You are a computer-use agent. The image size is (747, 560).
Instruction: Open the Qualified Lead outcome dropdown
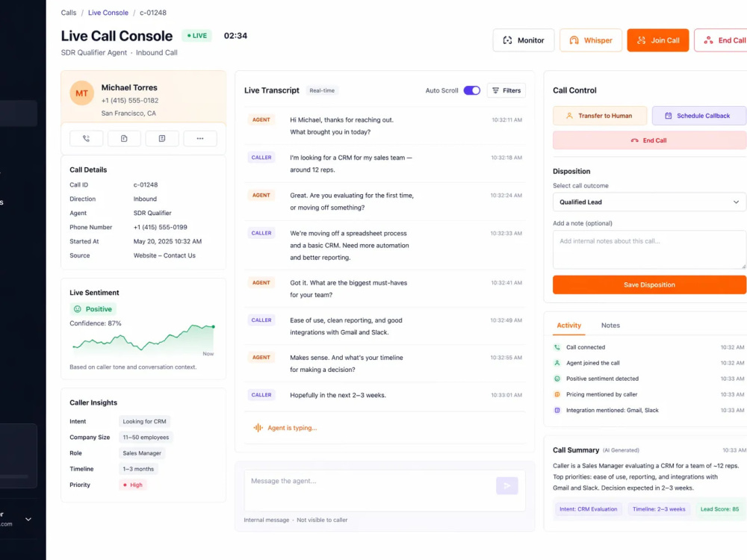coord(649,202)
